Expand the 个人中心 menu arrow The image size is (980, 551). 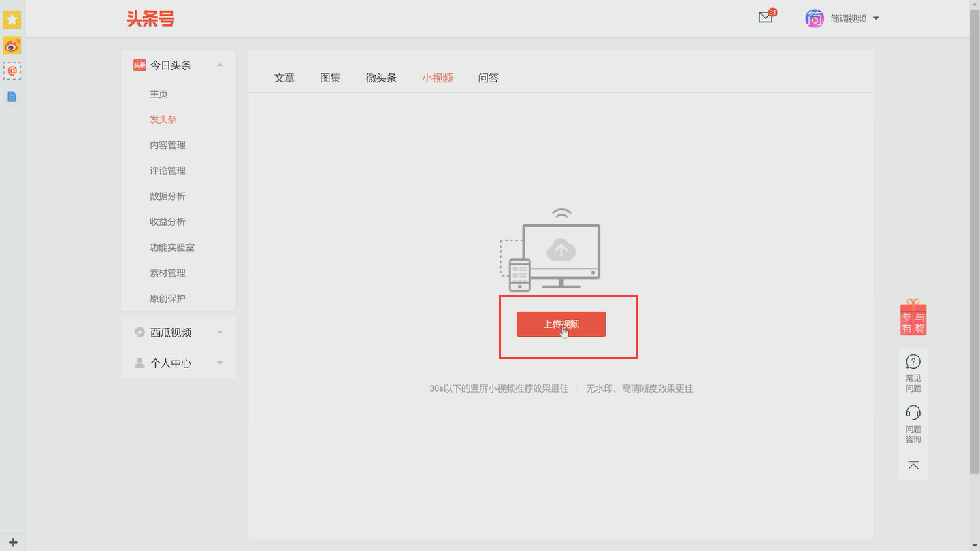click(220, 363)
